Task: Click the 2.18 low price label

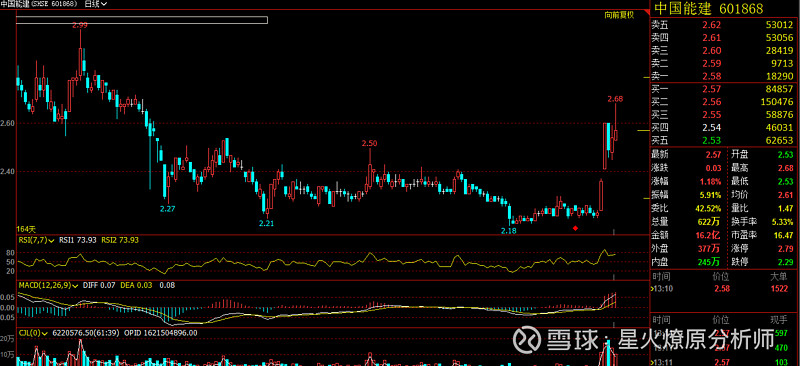Action: tap(509, 231)
